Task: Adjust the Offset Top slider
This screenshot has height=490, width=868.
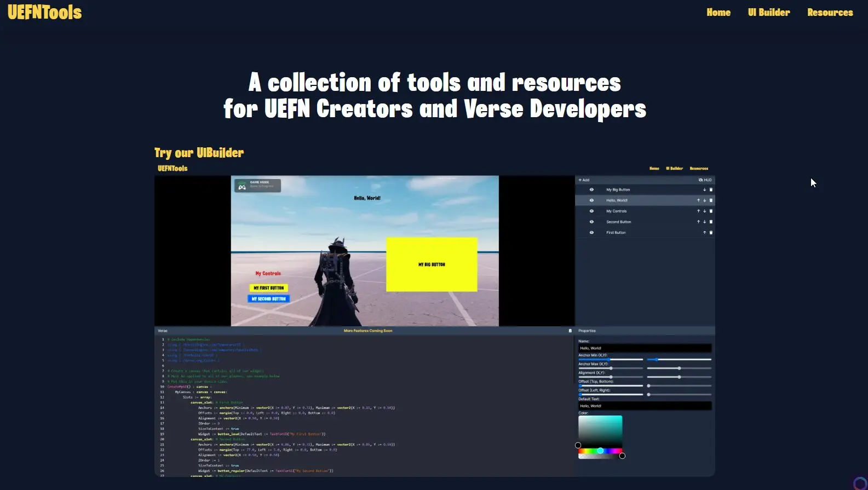Action: [611, 386]
